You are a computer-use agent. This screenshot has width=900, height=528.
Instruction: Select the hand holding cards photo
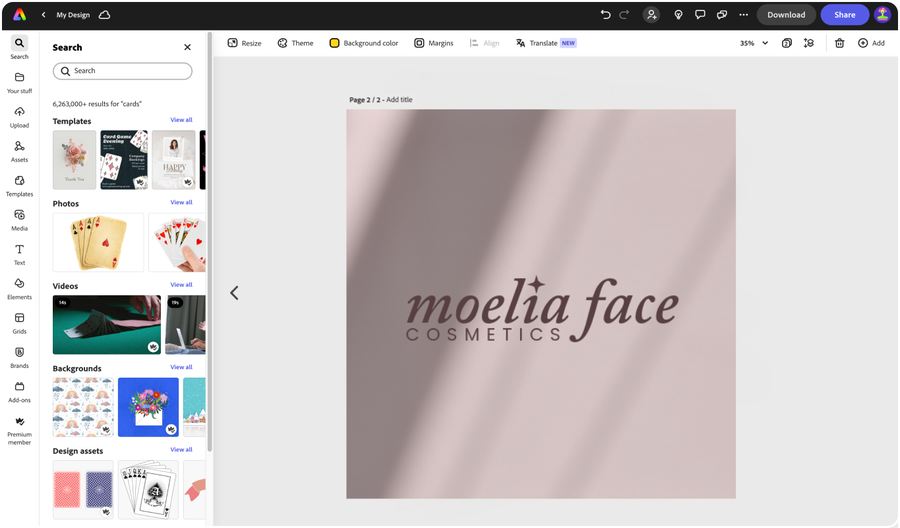pos(177,242)
